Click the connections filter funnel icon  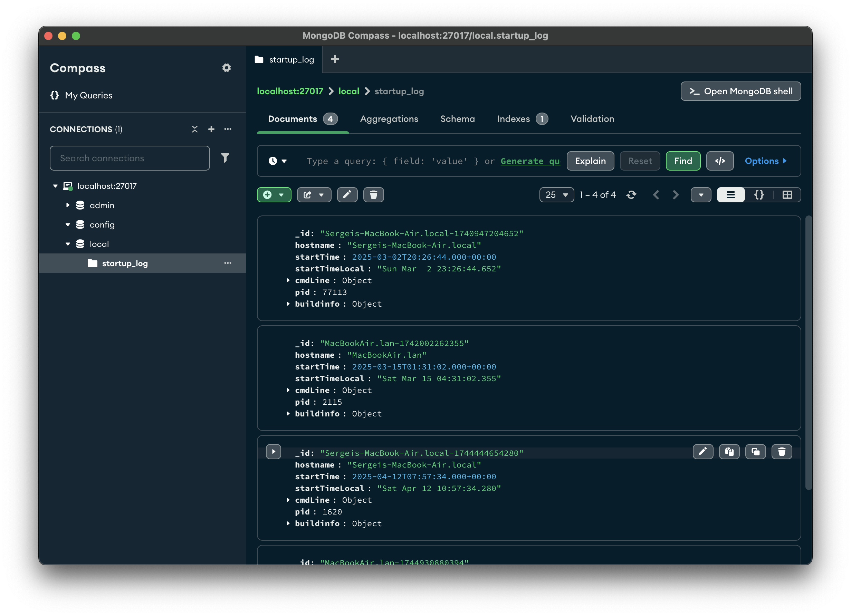[x=225, y=158]
